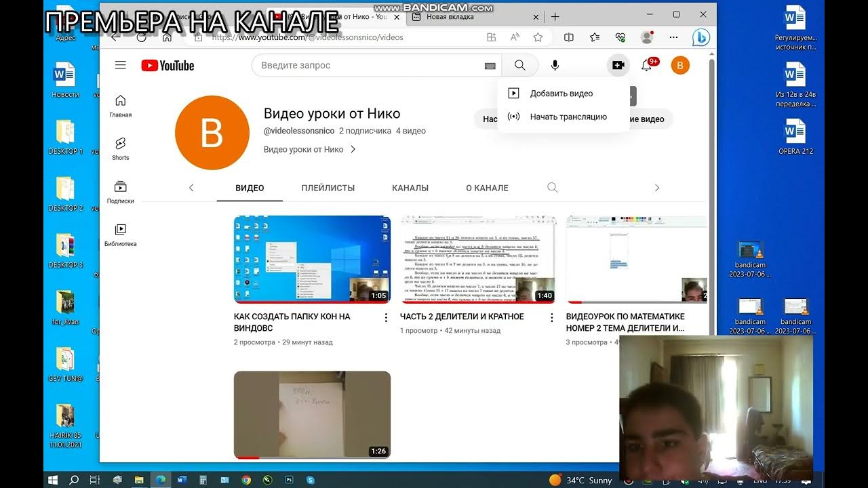Click the channel tab search magnifier
Image resolution: width=868 pixels, height=488 pixels.
pyautogui.click(x=553, y=188)
